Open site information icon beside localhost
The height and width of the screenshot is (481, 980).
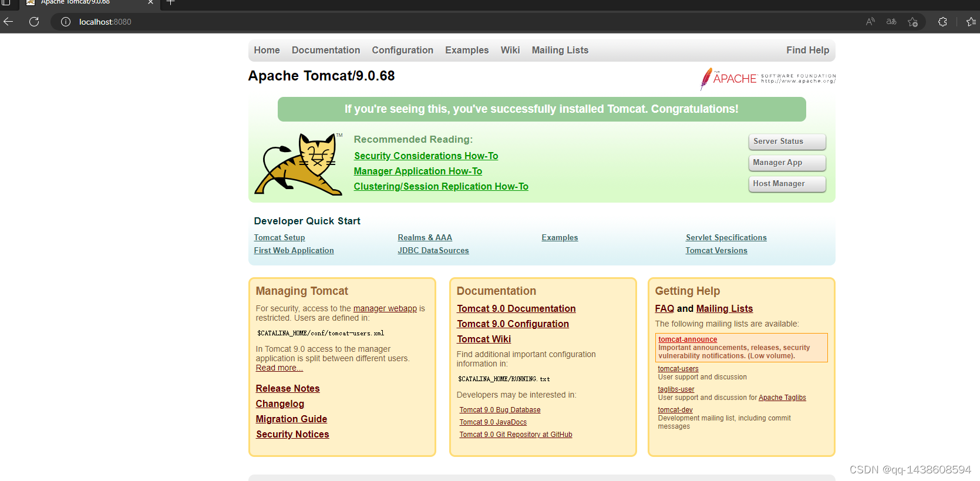tap(66, 22)
